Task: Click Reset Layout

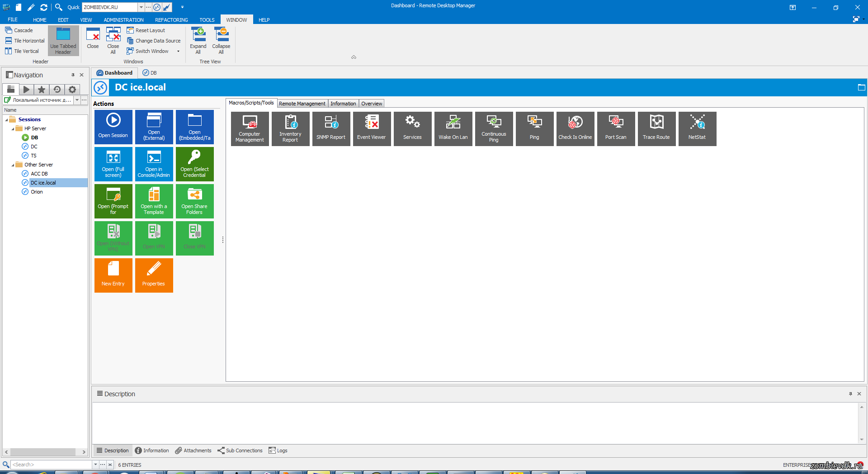Action: coord(146,30)
